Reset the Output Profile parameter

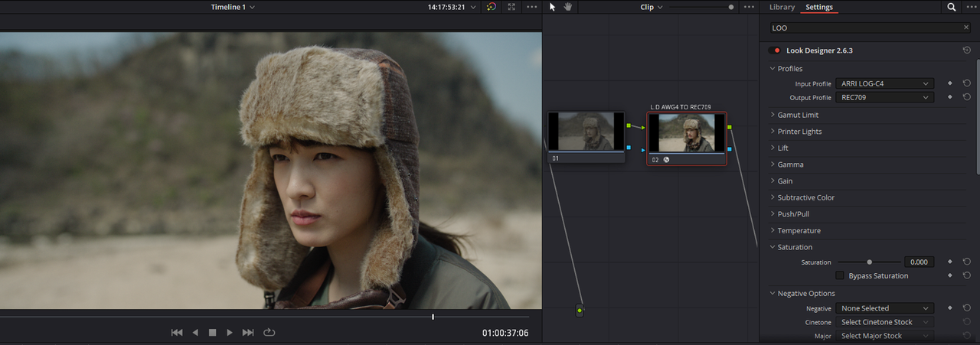tap(967, 97)
